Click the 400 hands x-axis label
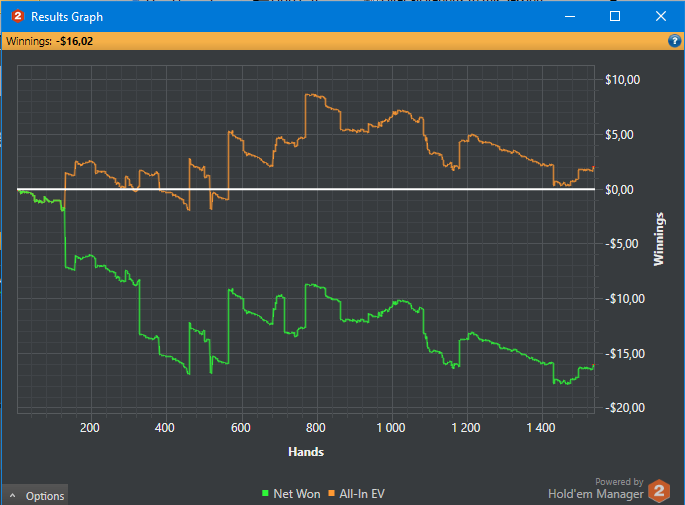 [x=165, y=428]
